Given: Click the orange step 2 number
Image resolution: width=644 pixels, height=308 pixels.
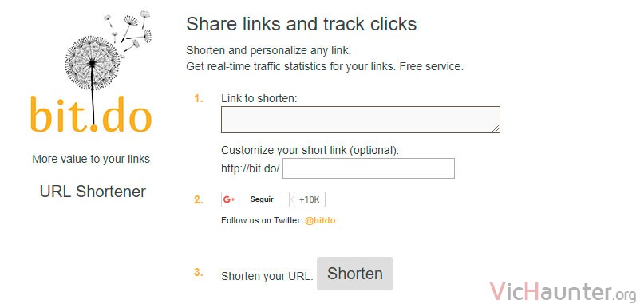Looking at the screenshot, I should click(x=199, y=200).
